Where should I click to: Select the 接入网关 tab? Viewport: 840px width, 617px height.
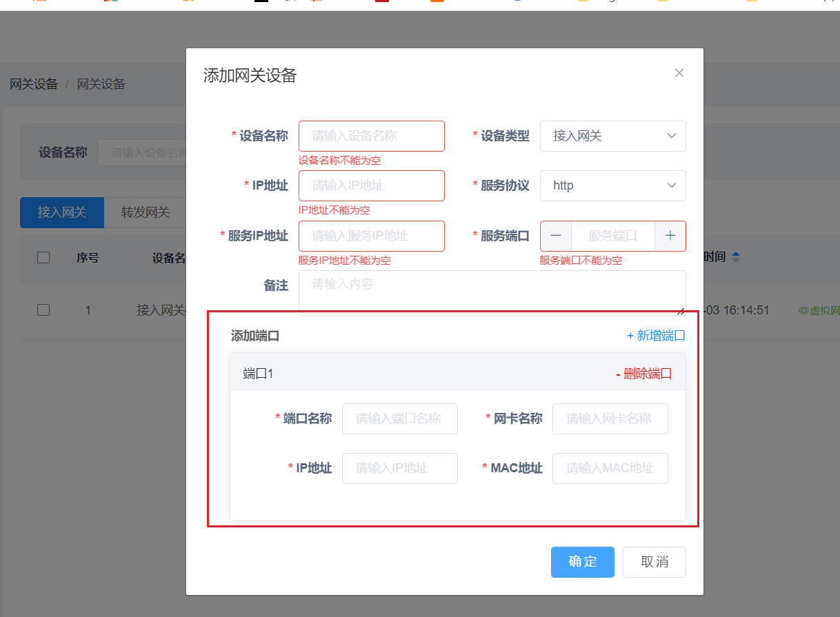pos(61,212)
